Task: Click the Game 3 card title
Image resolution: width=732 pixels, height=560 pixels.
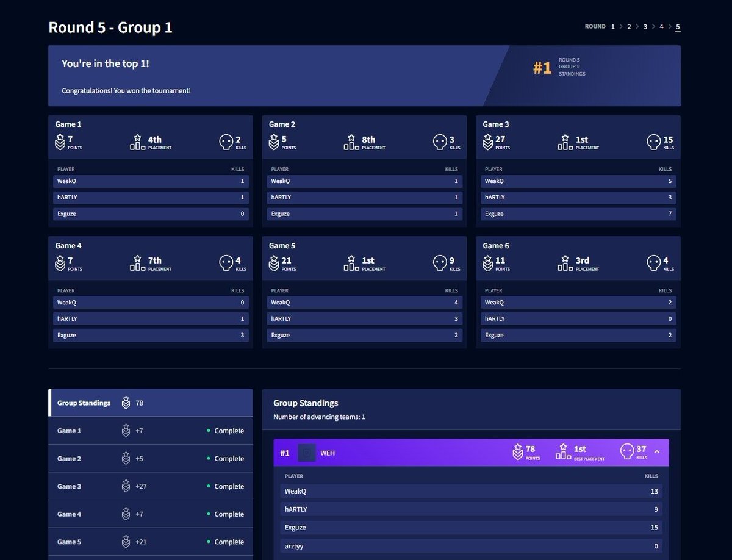Action: tap(496, 124)
